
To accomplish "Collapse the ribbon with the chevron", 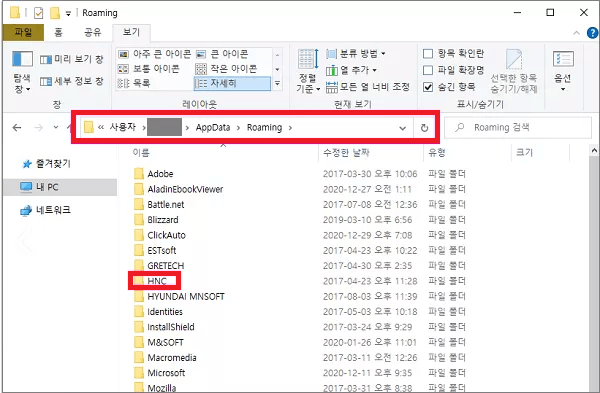I will (576, 33).
